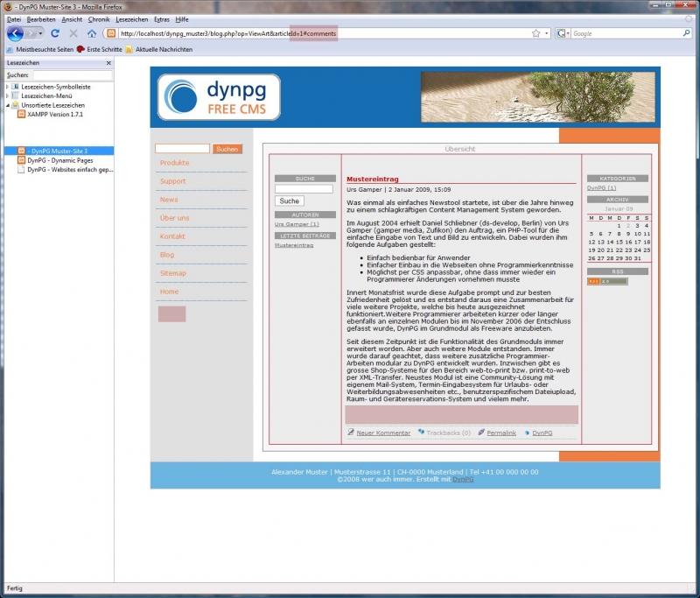Expand the Lesezeichen-Menü folder

[8, 95]
